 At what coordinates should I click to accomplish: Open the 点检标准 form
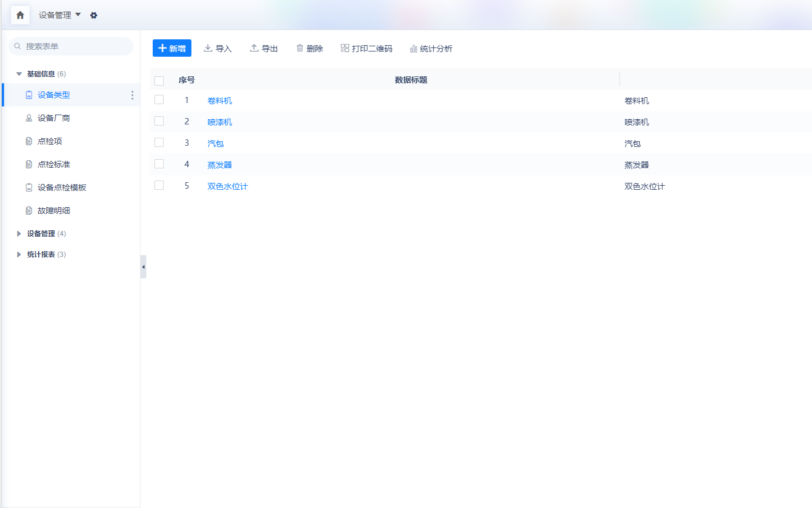54,164
